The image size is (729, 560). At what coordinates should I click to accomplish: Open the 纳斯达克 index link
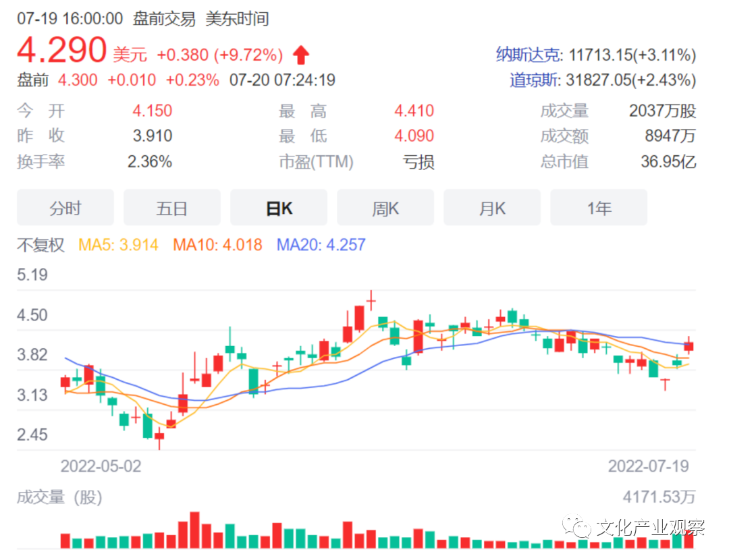point(527,55)
